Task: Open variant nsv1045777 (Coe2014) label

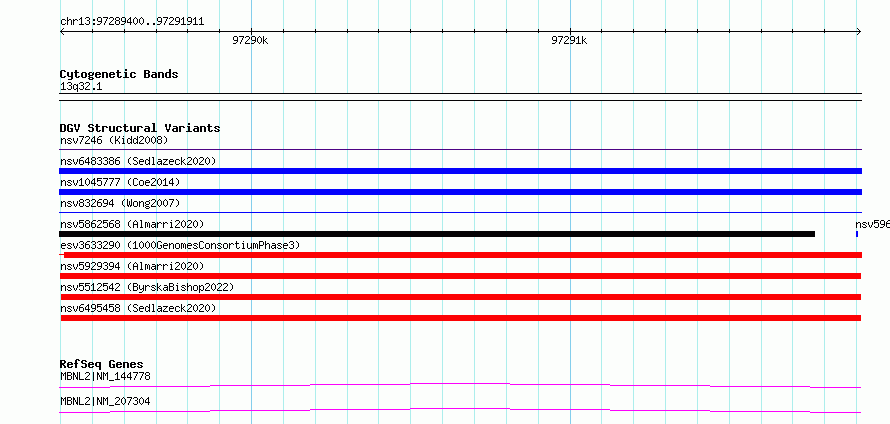Action: click(x=120, y=182)
